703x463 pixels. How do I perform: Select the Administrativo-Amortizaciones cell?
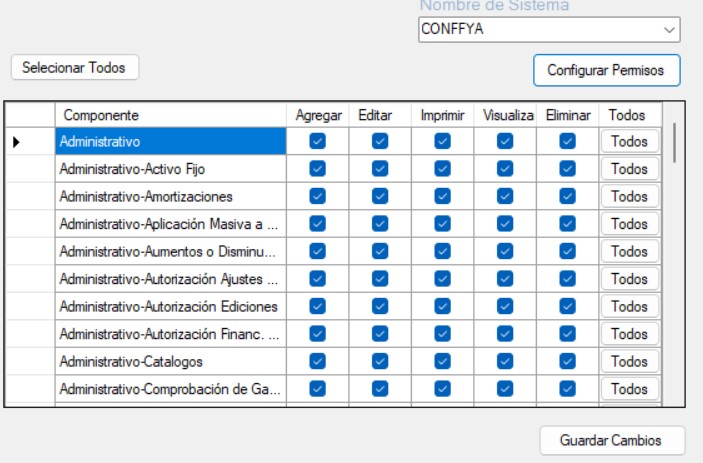171,196
